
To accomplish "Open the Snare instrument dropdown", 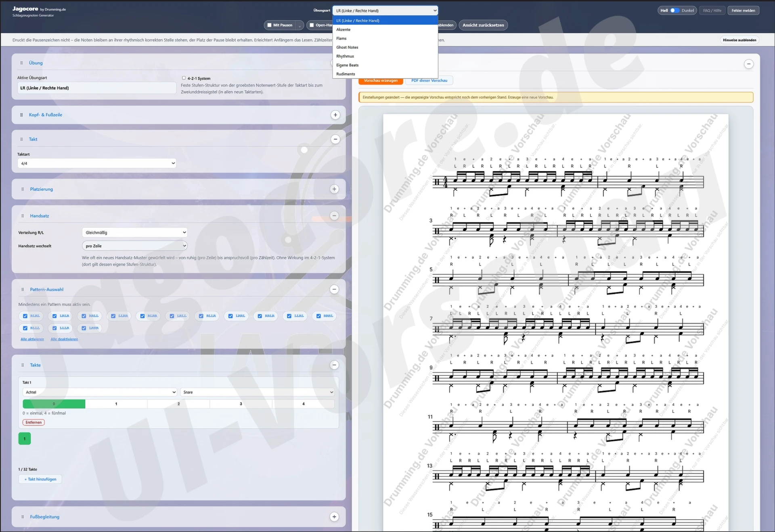I will point(258,392).
